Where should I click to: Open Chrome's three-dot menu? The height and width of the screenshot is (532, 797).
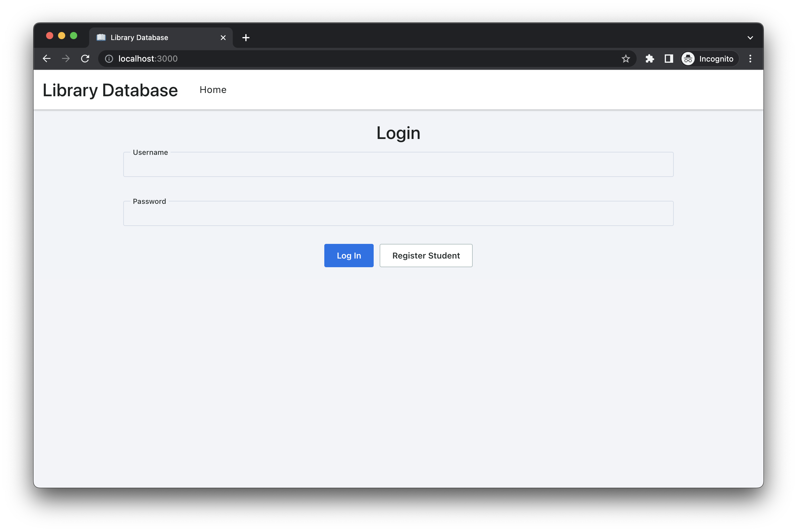point(750,59)
